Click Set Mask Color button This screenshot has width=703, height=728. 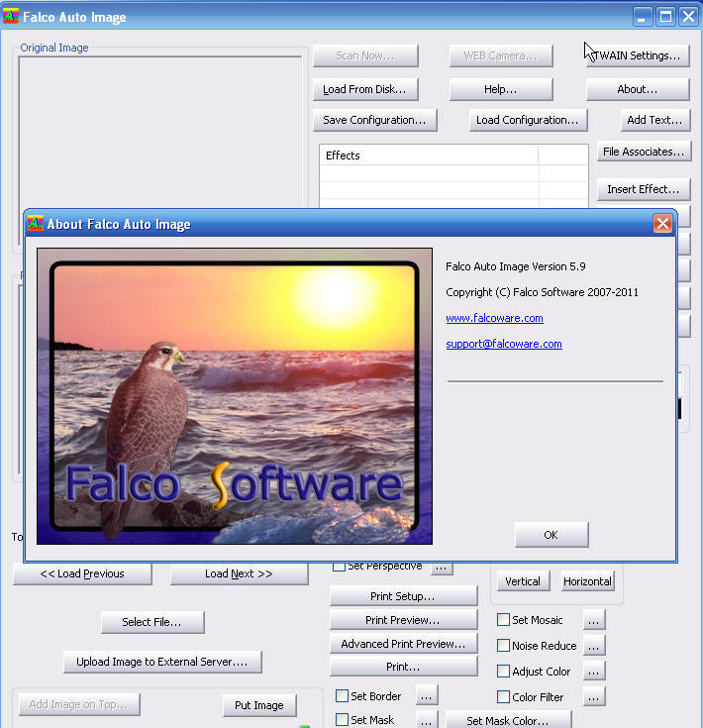509,720
